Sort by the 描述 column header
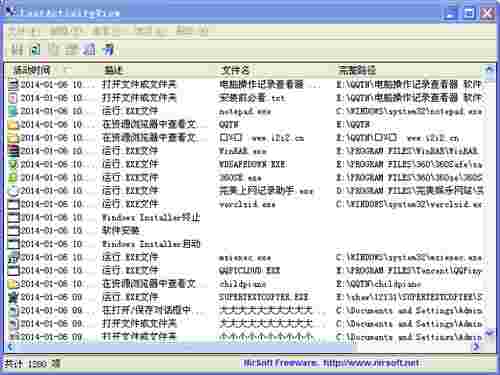The height and width of the screenshot is (375, 500). coord(114,70)
